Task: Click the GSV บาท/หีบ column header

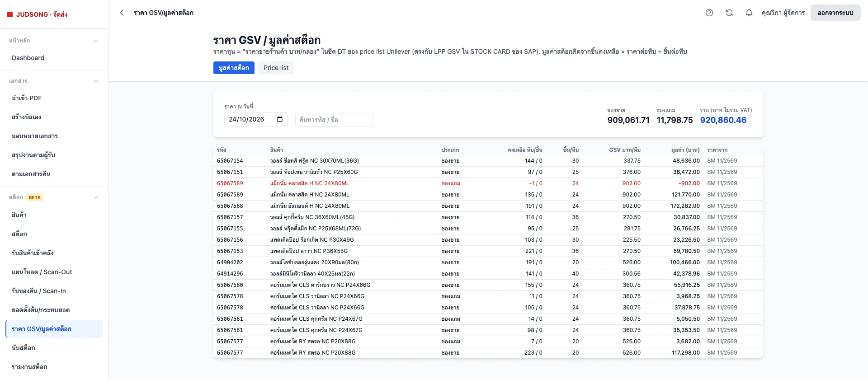Action: coord(625,150)
